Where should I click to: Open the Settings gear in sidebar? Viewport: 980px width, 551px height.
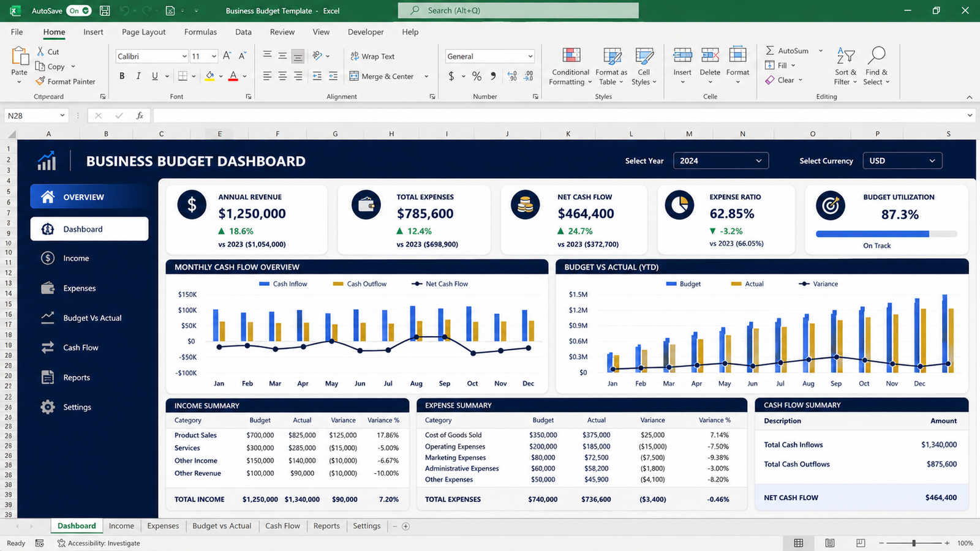tap(48, 407)
